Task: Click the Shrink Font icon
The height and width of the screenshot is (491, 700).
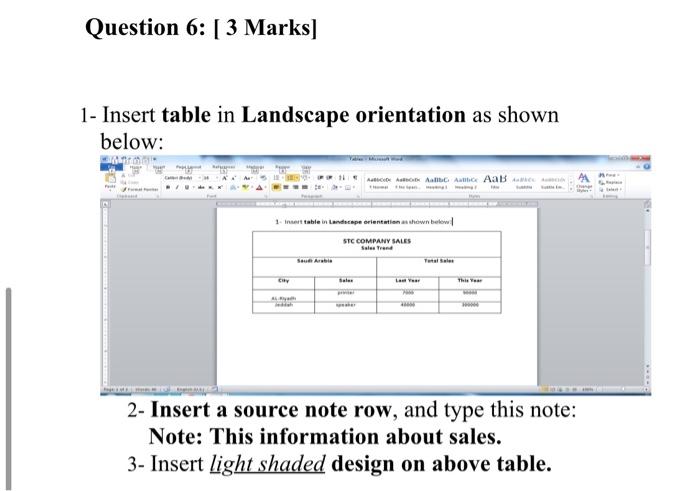Action: click(233, 178)
